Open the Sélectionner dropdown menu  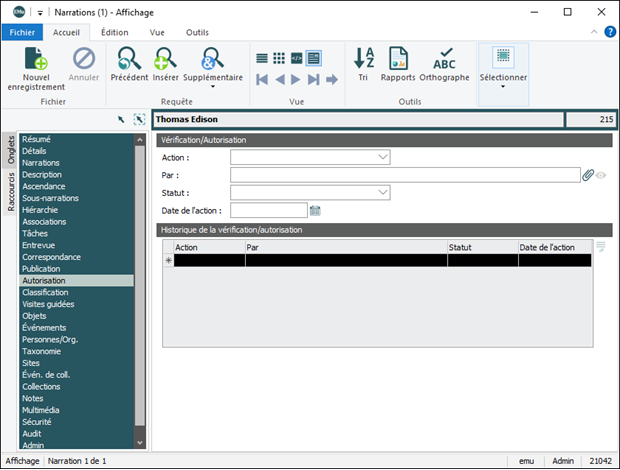pos(503,86)
